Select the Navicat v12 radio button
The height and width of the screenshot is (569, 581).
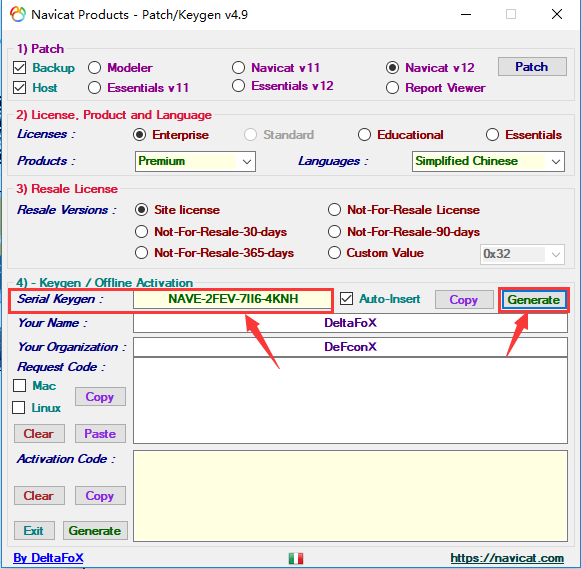392,68
